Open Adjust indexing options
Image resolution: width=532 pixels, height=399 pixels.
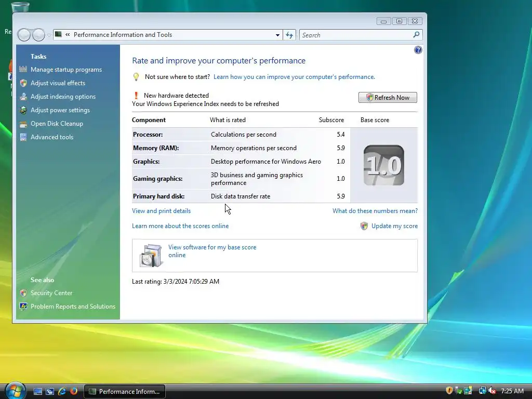tap(63, 97)
